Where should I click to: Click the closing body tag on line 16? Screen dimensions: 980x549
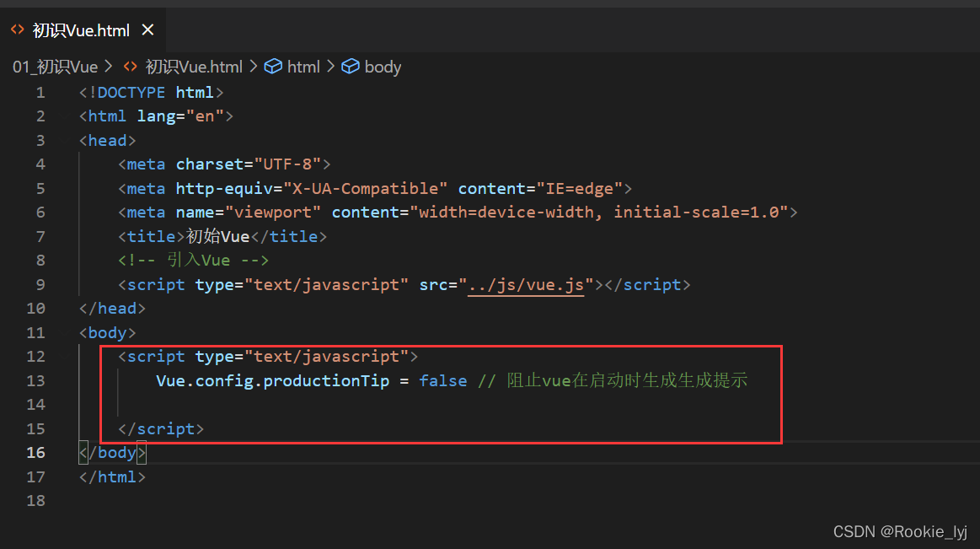tap(113, 453)
